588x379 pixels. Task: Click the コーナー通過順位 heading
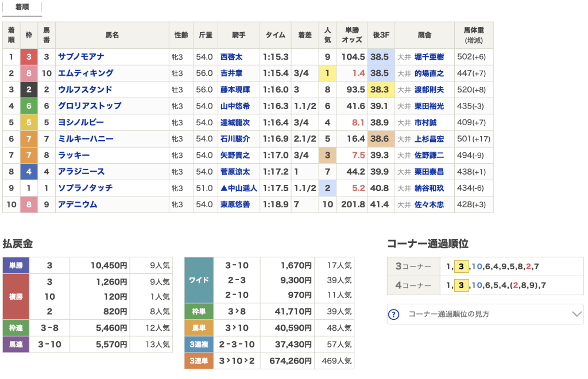[x=427, y=243]
